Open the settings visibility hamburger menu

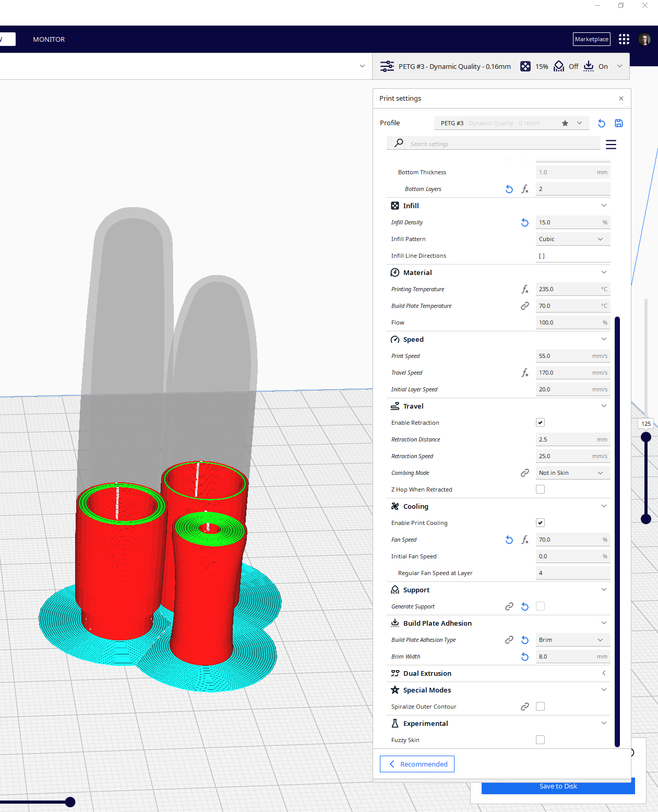[611, 145]
